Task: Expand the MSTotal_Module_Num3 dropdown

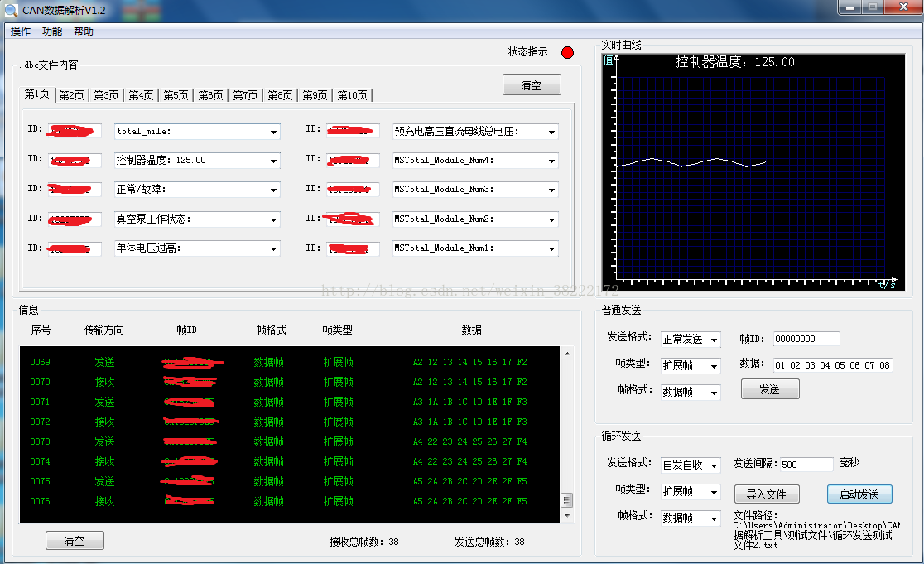Action: 551,190
